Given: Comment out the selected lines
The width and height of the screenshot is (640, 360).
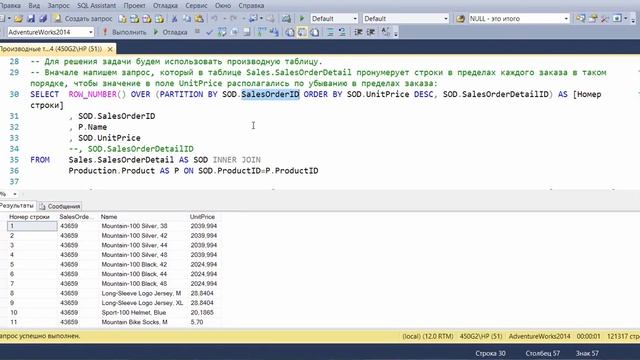Looking at the screenshot, I should (x=330, y=32).
